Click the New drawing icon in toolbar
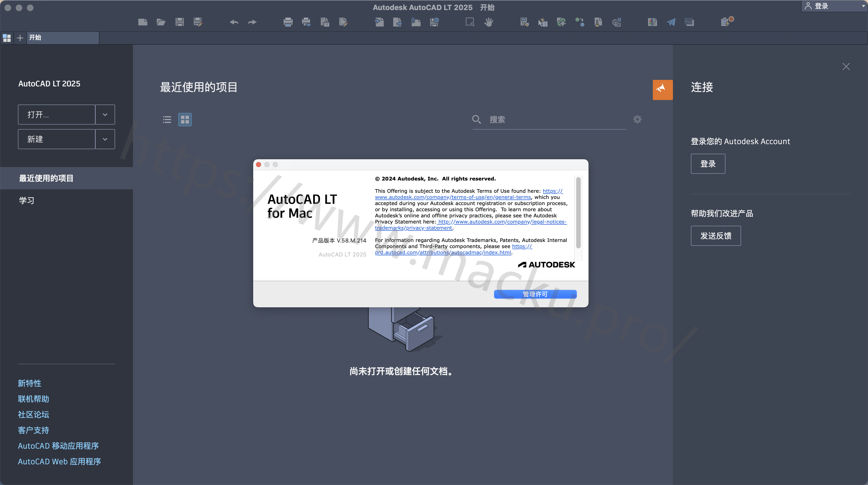This screenshot has width=868, height=485. (x=143, y=22)
